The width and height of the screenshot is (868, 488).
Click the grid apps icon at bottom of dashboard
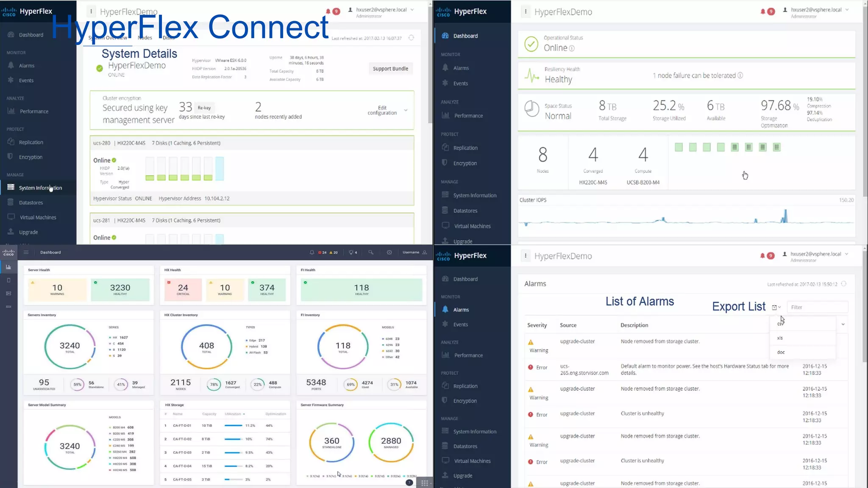(x=424, y=483)
